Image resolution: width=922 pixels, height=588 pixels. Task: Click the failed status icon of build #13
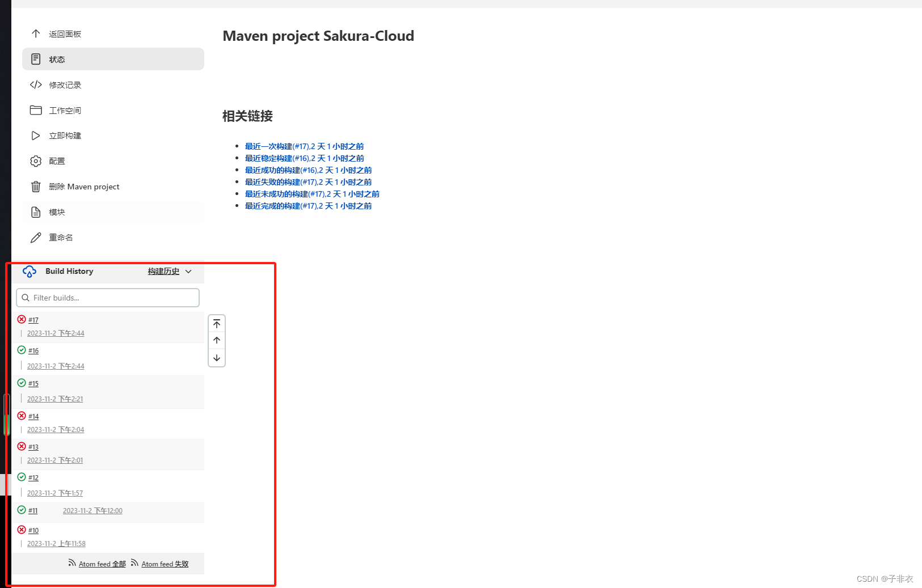(22, 446)
